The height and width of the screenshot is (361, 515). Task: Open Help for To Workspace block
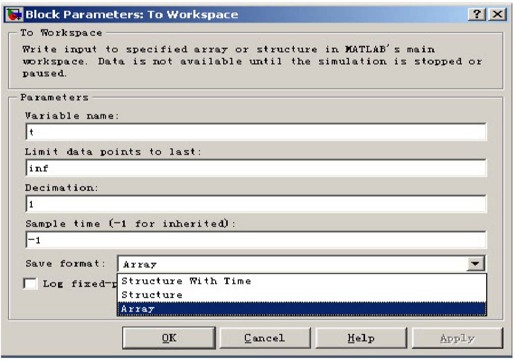point(361,338)
